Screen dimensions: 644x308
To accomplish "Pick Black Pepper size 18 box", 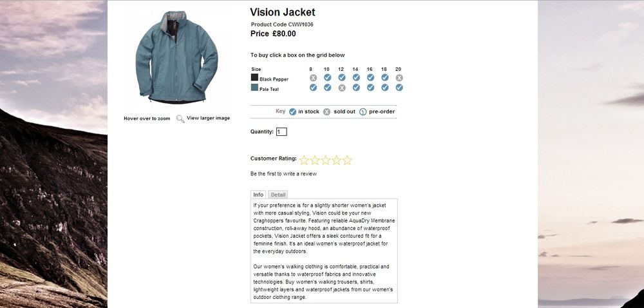I will tap(384, 78).
